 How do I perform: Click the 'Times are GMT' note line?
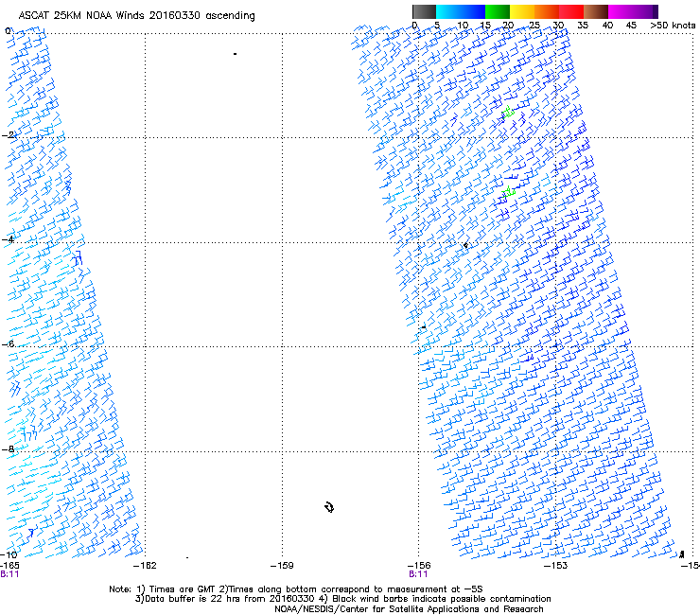click(x=296, y=589)
